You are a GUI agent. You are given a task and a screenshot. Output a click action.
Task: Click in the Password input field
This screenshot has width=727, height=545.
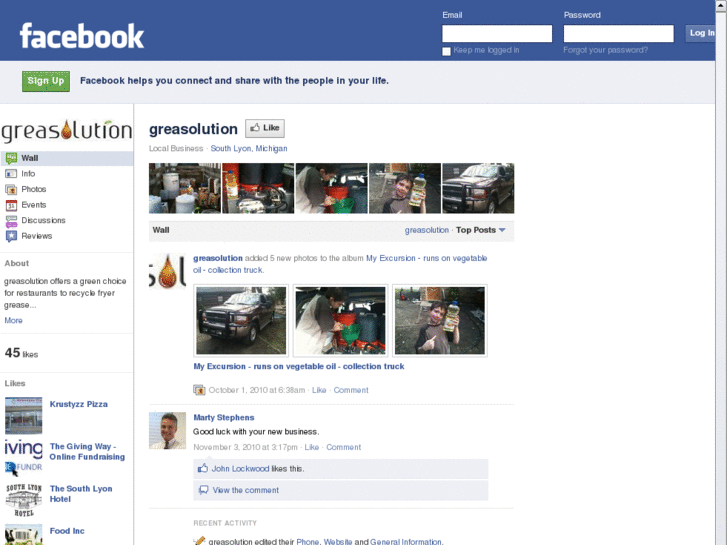pyautogui.click(x=619, y=34)
